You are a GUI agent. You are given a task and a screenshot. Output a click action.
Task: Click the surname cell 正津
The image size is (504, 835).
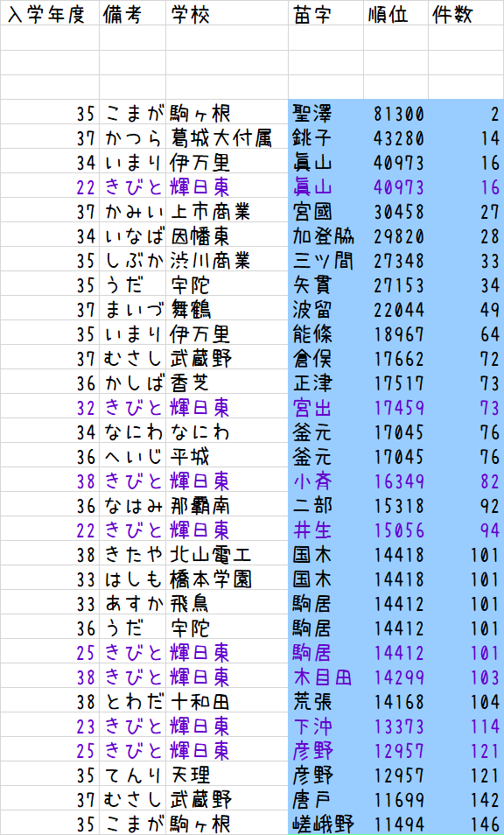pyautogui.click(x=326, y=382)
